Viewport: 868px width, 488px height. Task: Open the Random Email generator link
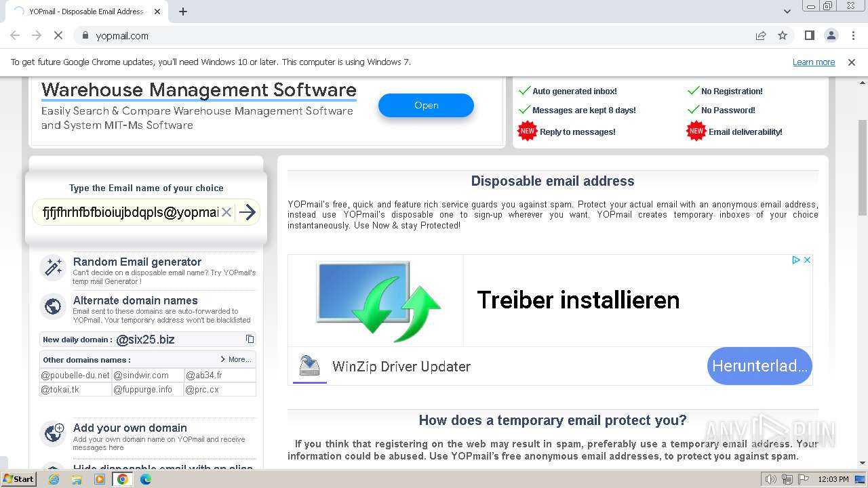(x=137, y=262)
